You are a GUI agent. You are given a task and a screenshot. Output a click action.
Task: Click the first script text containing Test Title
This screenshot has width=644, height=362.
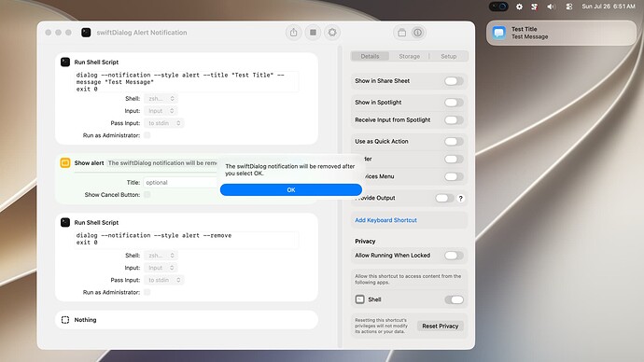tap(187, 82)
